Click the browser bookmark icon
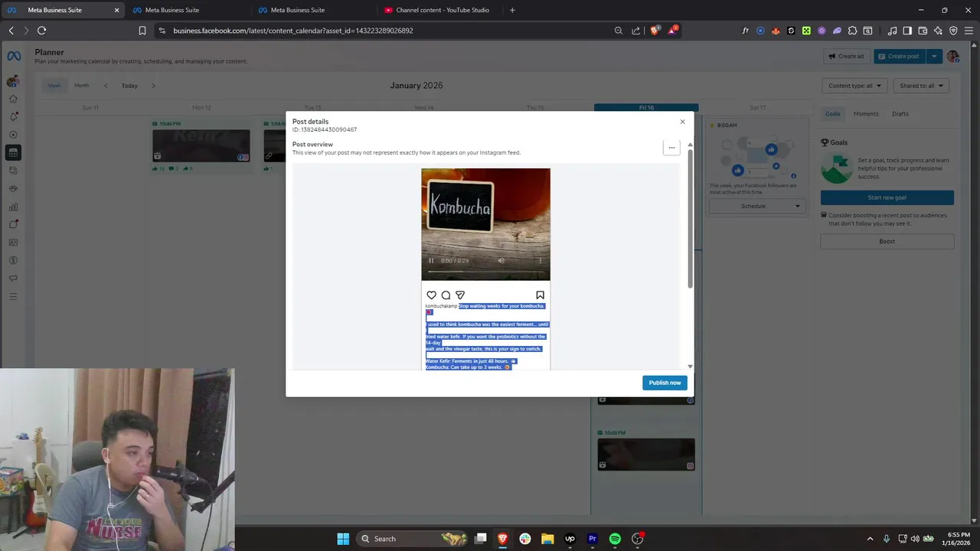 pyautogui.click(x=142, y=31)
